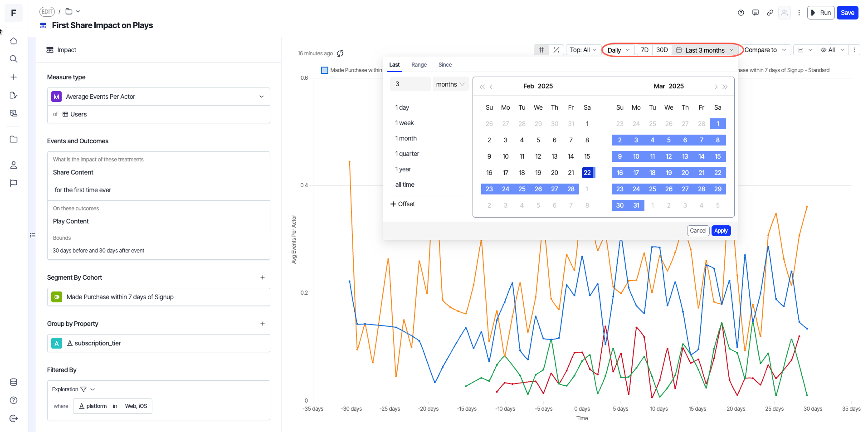Toggle the grid hash button in chart toolbar
Image resolution: width=868 pixels, height=432 pixels.
click(541, 50)
